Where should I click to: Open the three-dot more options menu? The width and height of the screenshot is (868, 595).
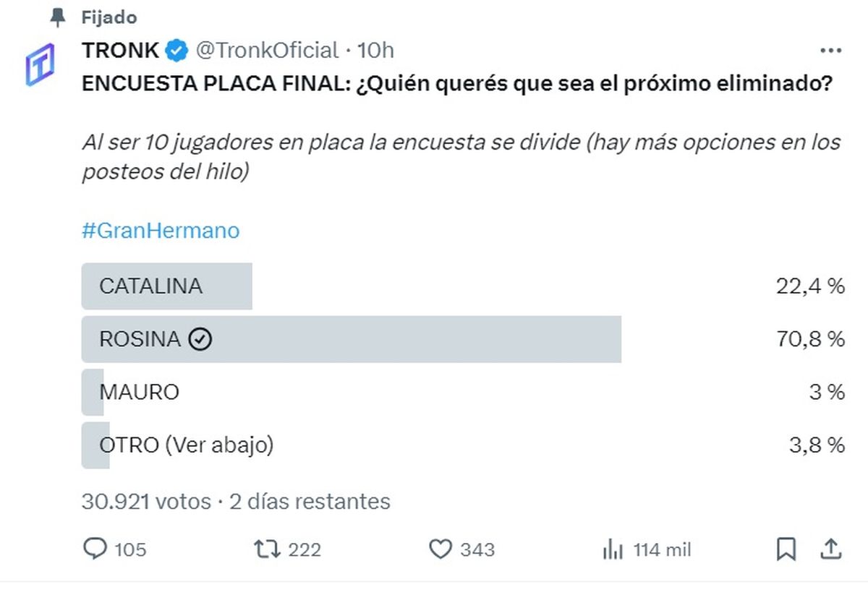coord(830,51)
